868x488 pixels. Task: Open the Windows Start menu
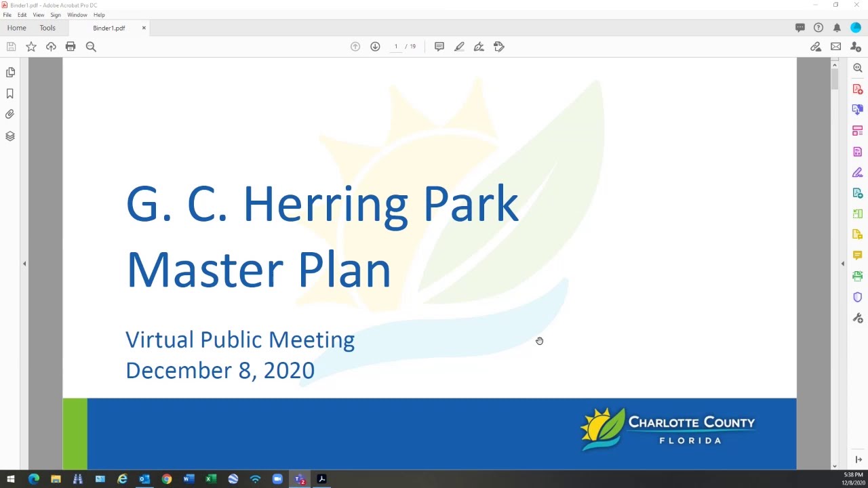click(x=11, y=479)
